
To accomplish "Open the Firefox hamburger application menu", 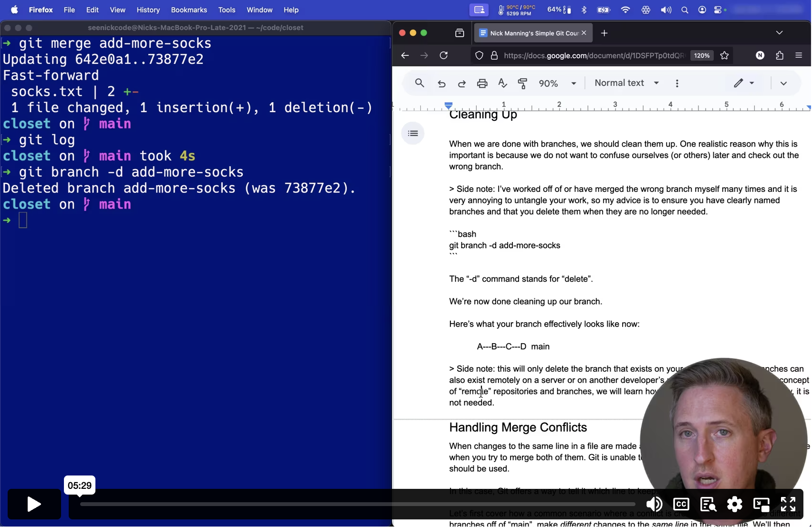I will [799, 56].
